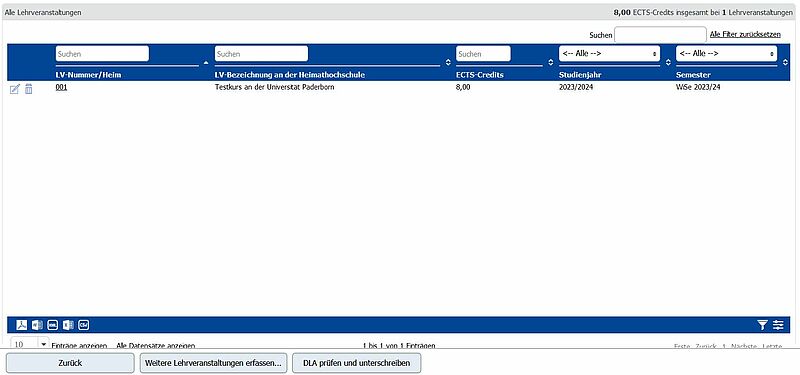The width and height of the screenshot is (800, 375).
Task: Click the Semester column header
Action: (x=693, y=75)
